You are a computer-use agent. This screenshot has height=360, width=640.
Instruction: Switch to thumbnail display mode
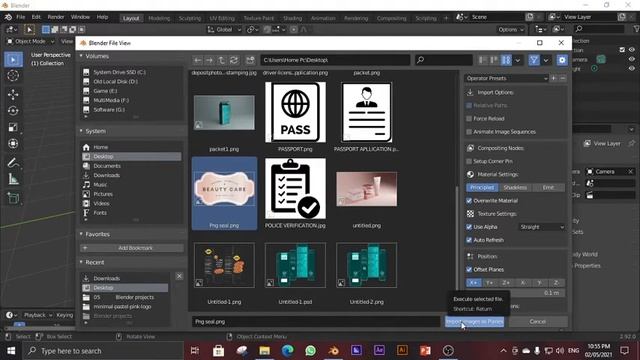(506, 60)
